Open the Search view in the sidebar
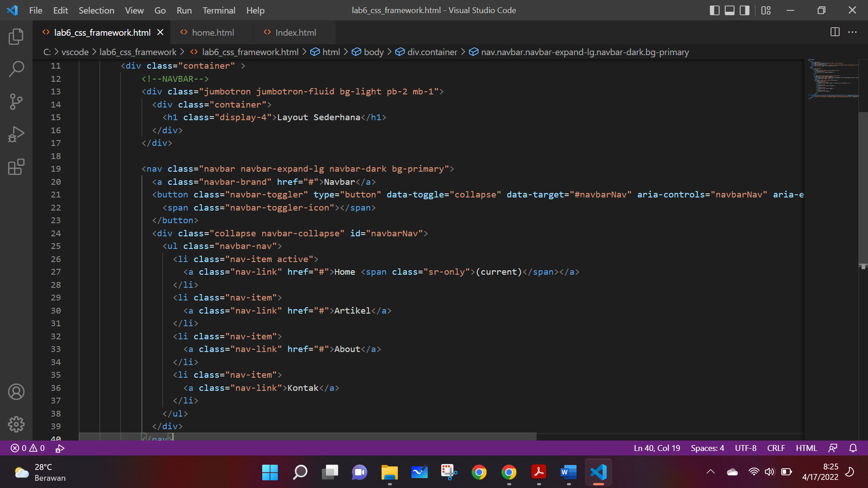The width and height of the screenshot is (868, 488). click(x=16, y=69)
